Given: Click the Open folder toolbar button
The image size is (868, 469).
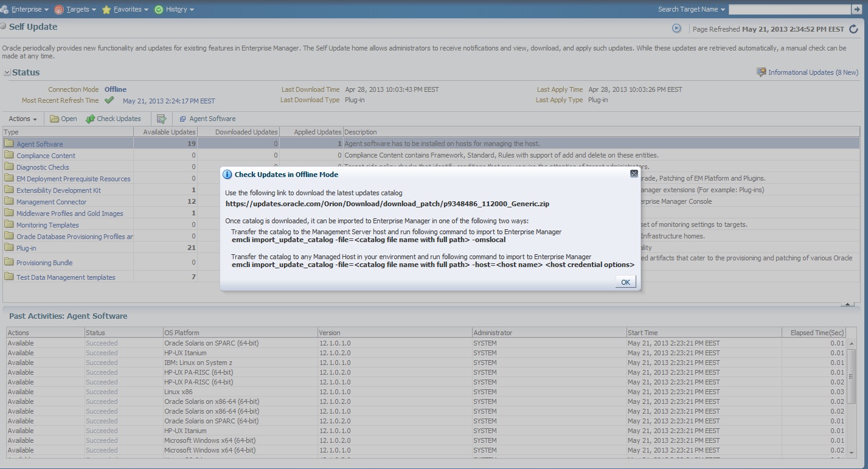Looking at the screenshot, I should click(x=63, y=119).
